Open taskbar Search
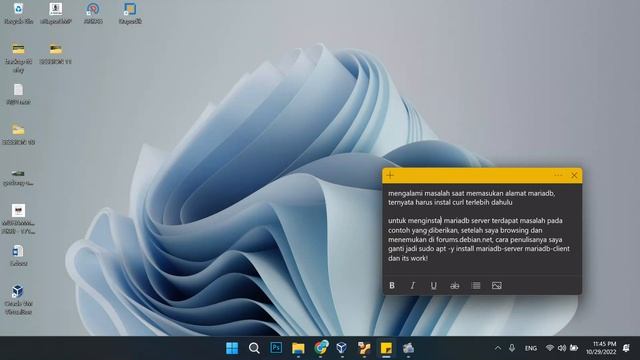The image size is (640, 360). (x=254, y=348)
